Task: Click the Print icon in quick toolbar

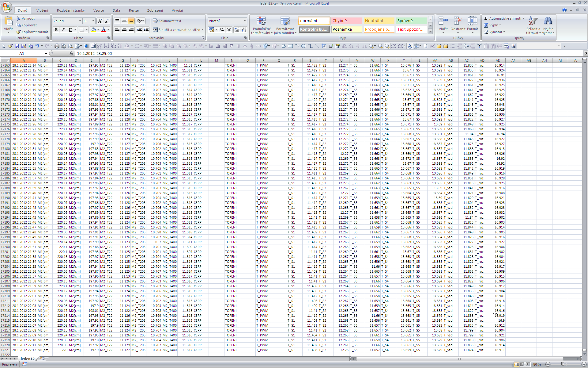Action: point(57,46)
